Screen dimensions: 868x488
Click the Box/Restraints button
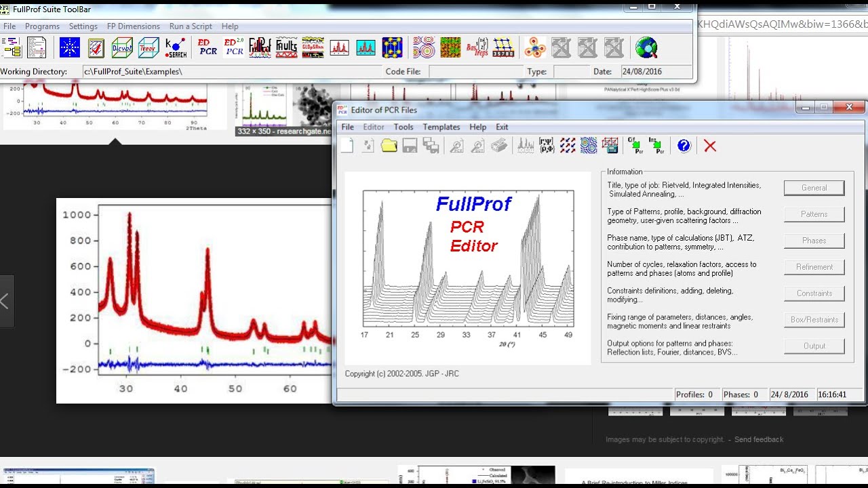(814, 320)
